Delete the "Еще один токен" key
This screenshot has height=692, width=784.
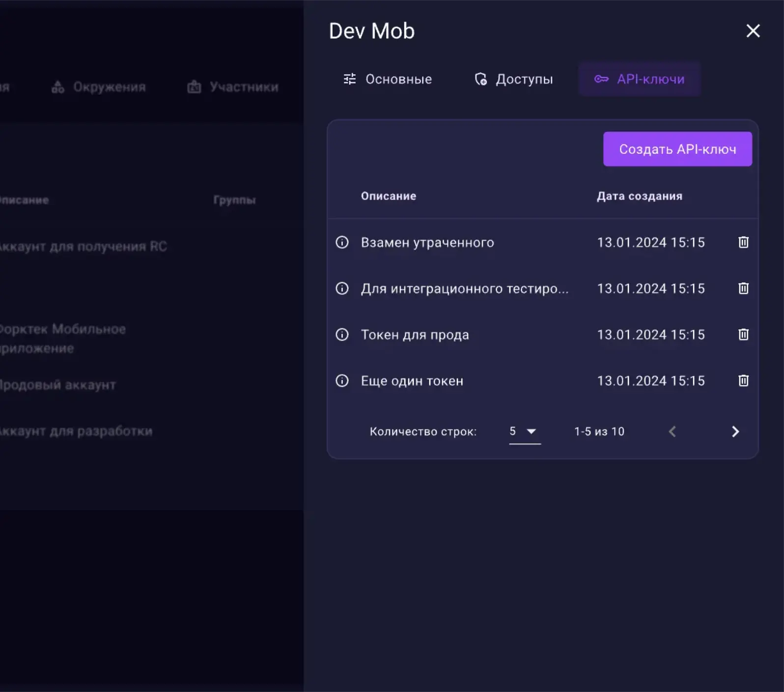pyautogui.click(x=743, y=381)
